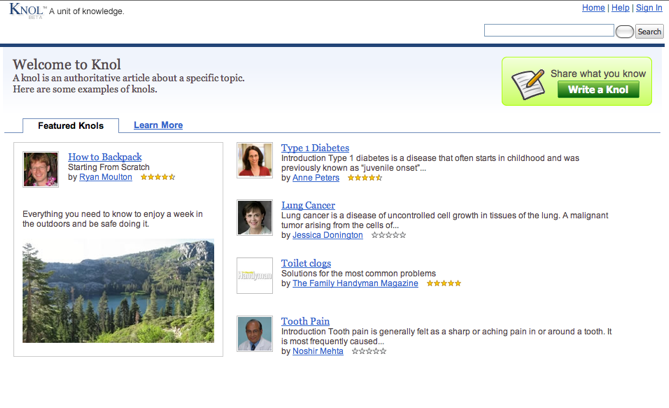
Task: Click the Sign In link
Action: (649, 8)
